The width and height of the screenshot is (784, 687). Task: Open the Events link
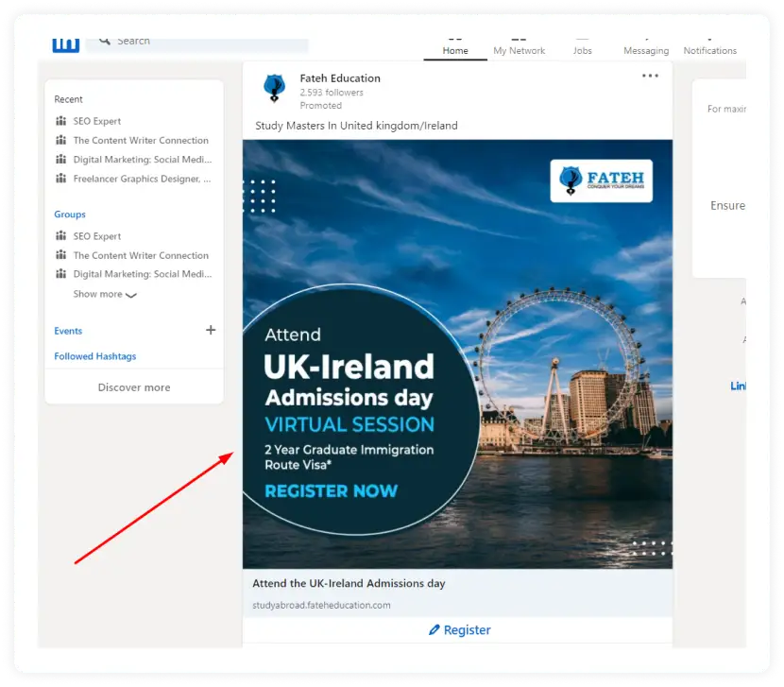68,331
